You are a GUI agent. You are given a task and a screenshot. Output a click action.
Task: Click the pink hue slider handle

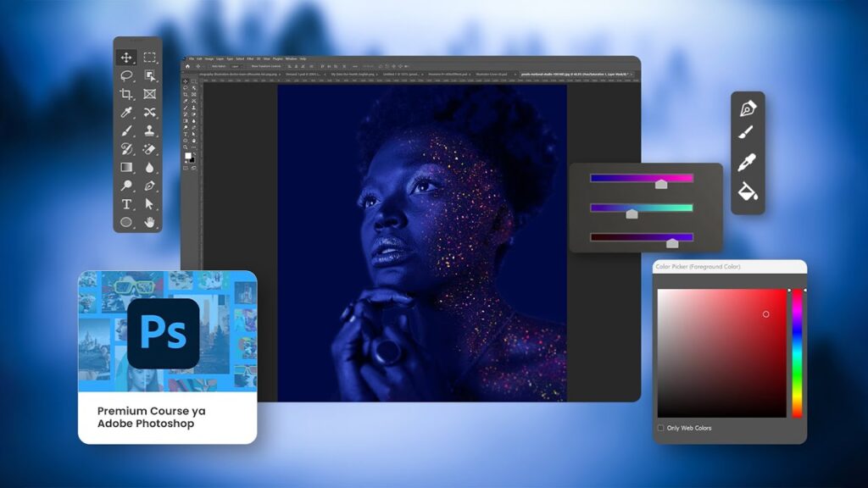pyautogui.click(x=660, y=182)
